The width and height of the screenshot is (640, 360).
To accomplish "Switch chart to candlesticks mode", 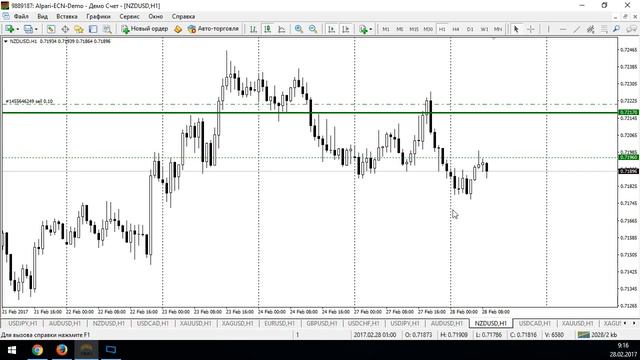I will coord(267,29).
